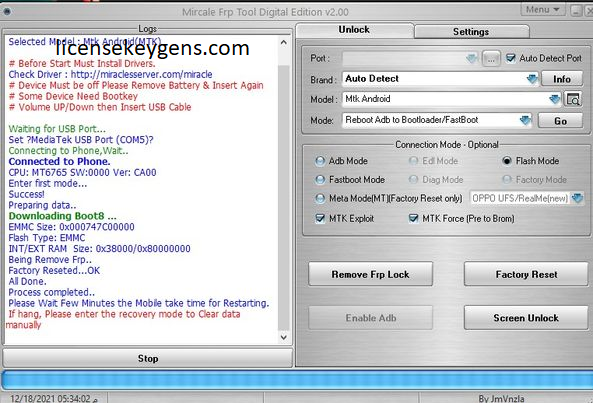Switch to the Unlock tab
Screen dimensions: 593x403
coord(354,30)
